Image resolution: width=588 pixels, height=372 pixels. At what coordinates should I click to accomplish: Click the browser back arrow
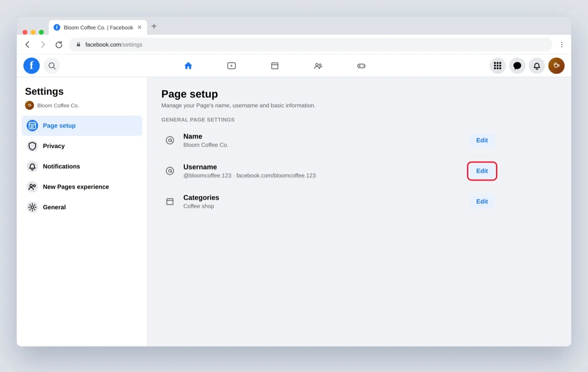point(28,45)
